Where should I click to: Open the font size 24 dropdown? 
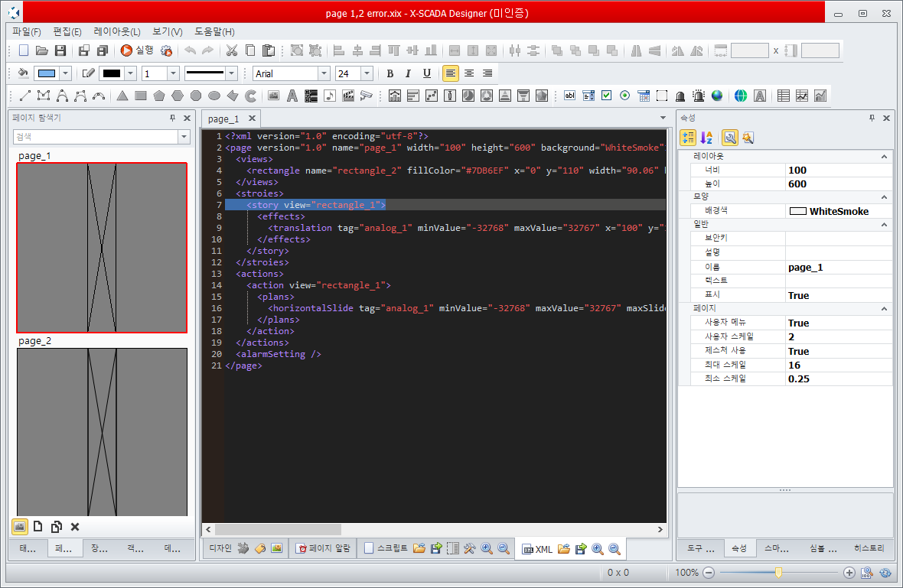click(367, 73)
